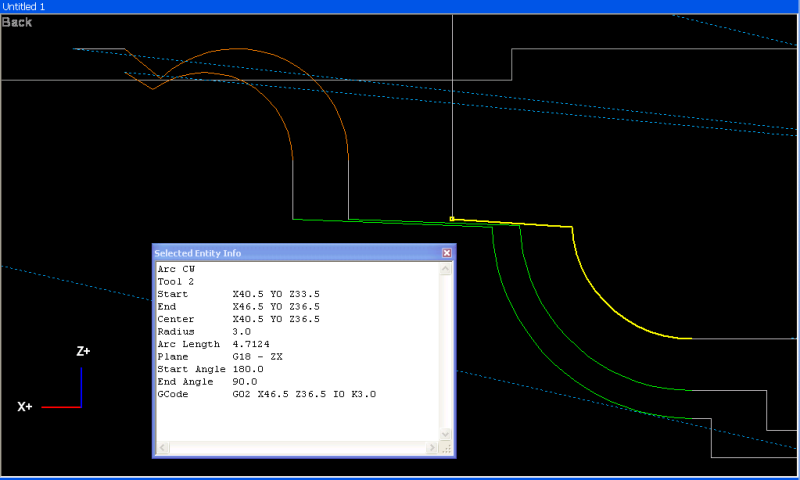Click the Radius '3.0' value

coord(242,332)
